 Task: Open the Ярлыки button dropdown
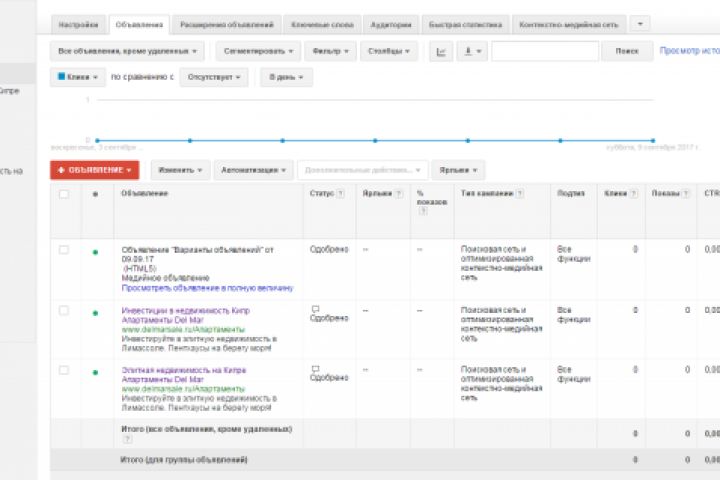coord(458,170)
